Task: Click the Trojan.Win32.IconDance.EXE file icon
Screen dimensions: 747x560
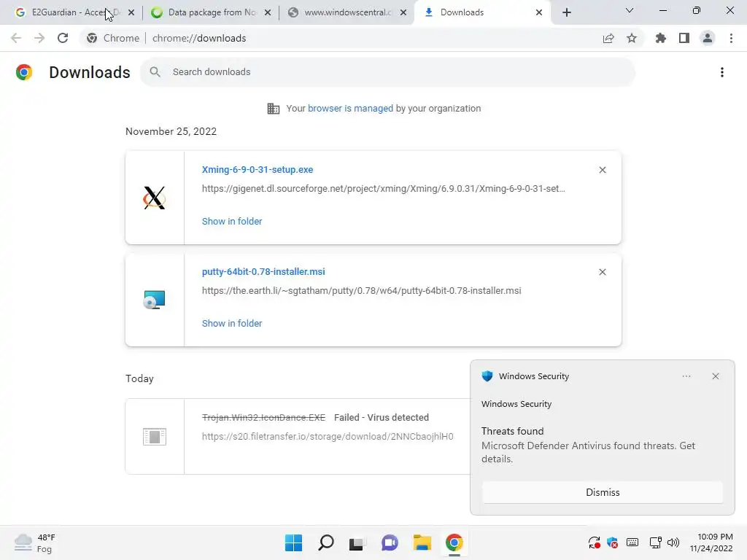Action: tap(155, 436)
